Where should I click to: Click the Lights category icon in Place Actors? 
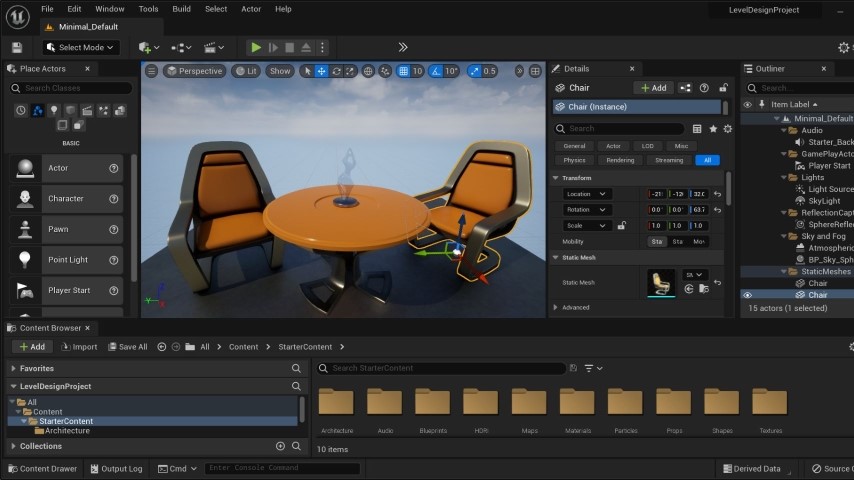tap(54, 111)
